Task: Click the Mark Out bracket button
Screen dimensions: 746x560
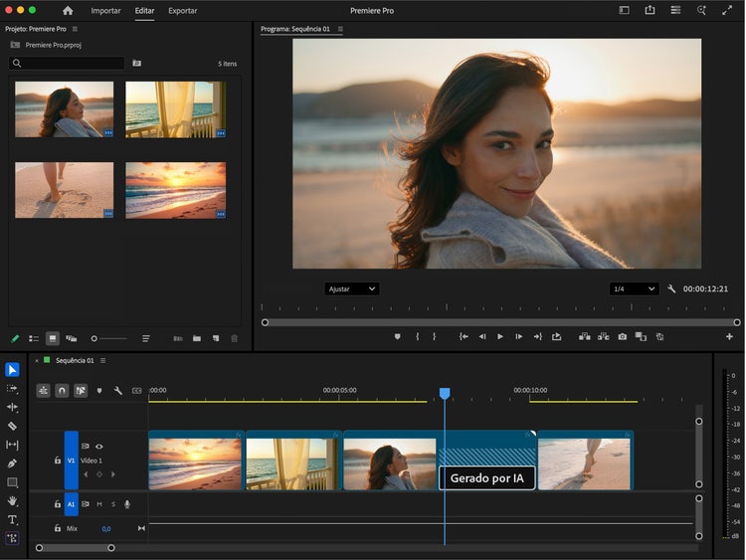Action: tap(434, 337)
